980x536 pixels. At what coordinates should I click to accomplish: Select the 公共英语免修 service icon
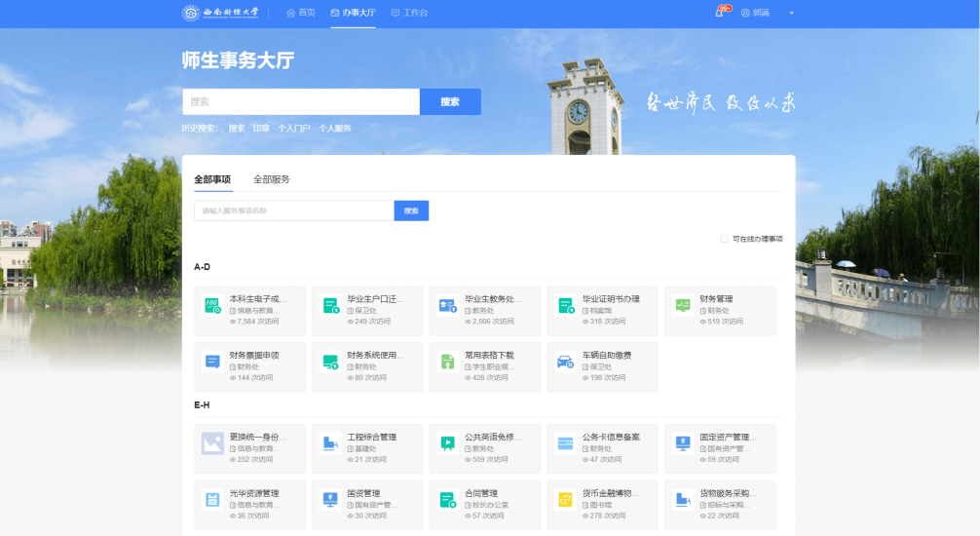click(x=447, y=443)
